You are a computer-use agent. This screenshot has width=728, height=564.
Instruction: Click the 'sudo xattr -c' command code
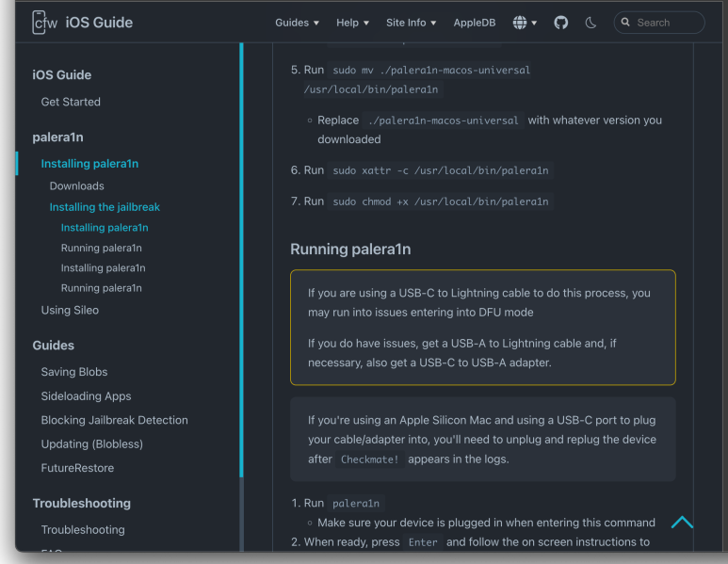click(440, 170)
